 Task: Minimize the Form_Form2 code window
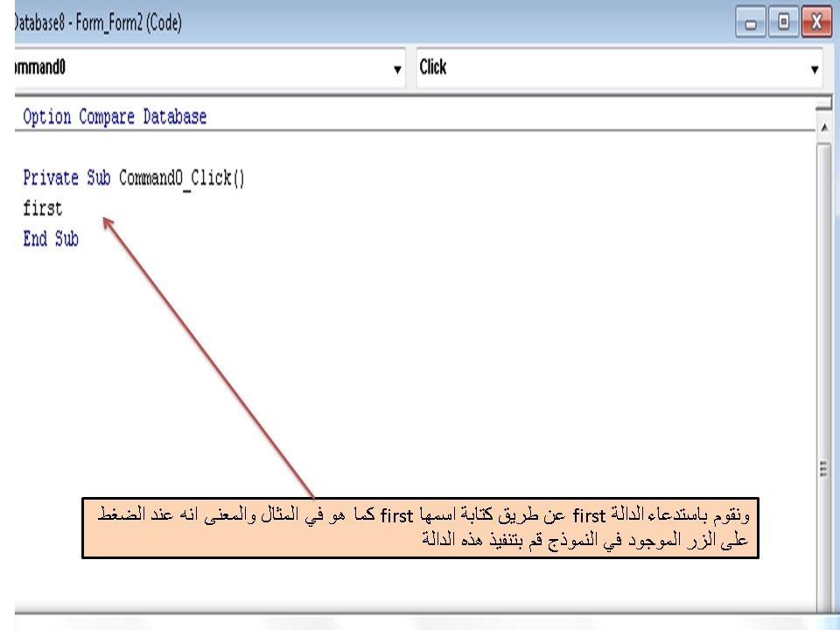pyautogui.click(x=751, y=24)
